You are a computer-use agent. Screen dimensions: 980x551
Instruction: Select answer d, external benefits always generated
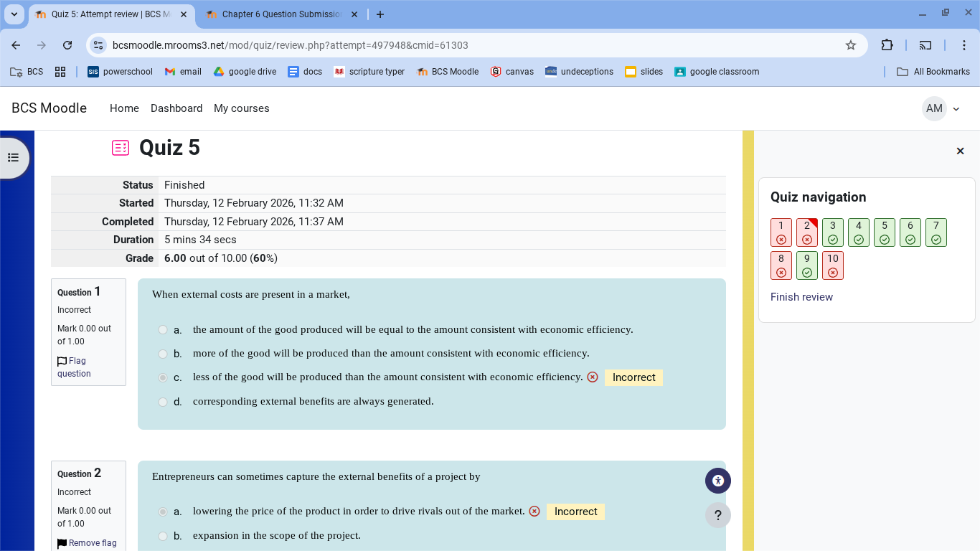(163, 402)
